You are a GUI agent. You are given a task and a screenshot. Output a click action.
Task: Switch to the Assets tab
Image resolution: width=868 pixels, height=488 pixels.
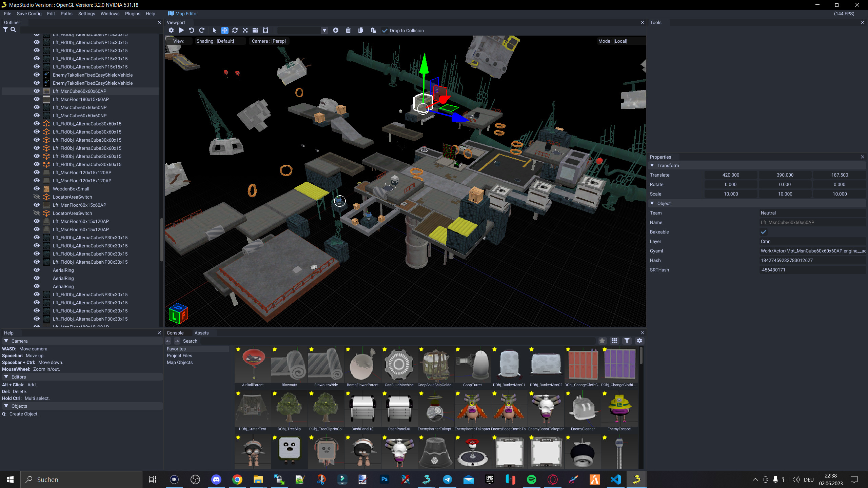point(202,332)
